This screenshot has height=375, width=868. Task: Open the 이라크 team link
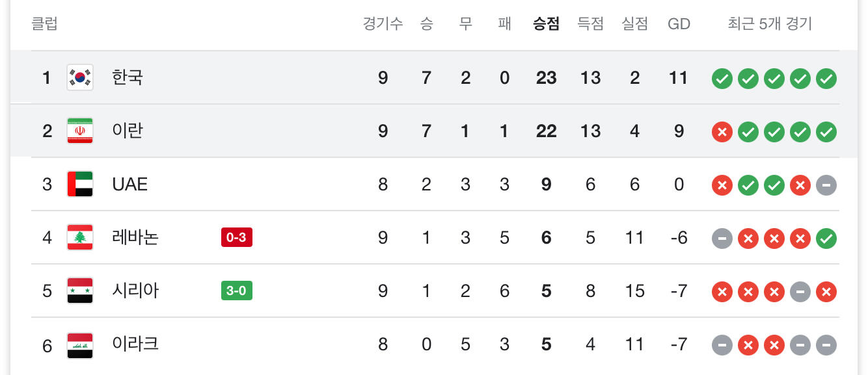pos(135,344)
